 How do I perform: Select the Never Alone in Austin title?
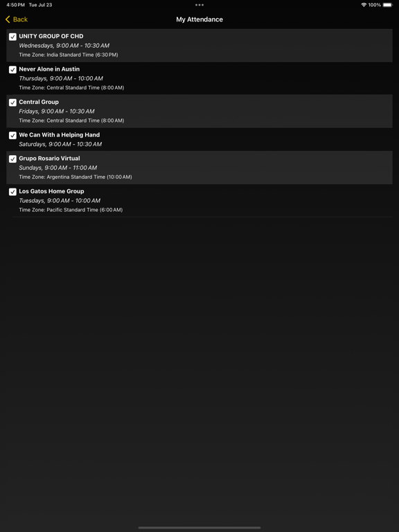(49, 69)
